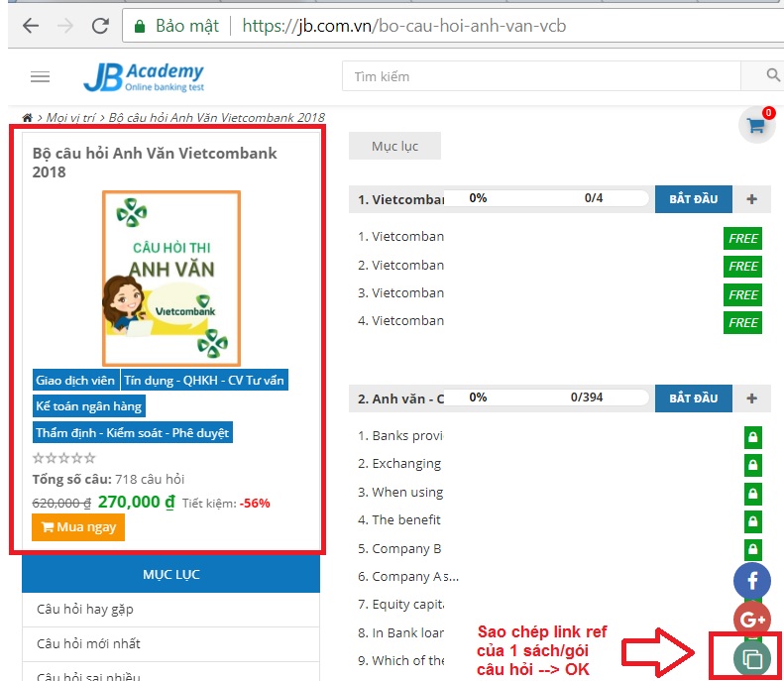Click Bộ câu hỏi Anh Văn Vietcombank 2018 breadcrumb
Viewport: 784px width, 681px height.
coord(216,118)
